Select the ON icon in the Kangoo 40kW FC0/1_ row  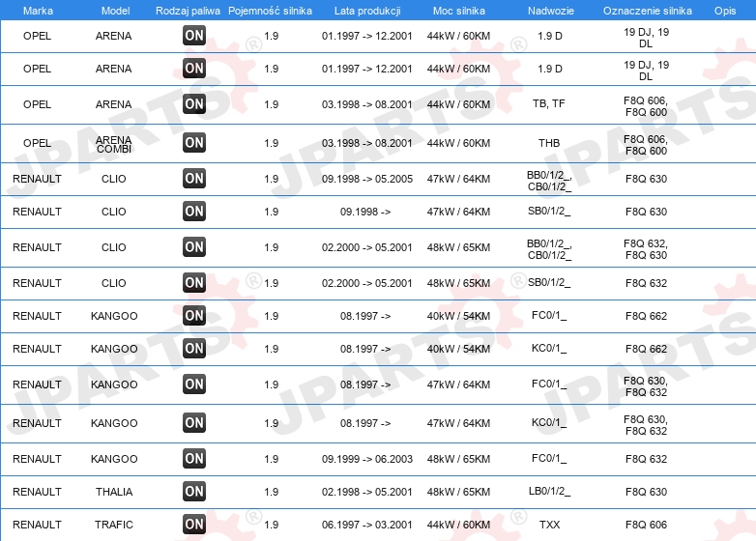point(194,316)
